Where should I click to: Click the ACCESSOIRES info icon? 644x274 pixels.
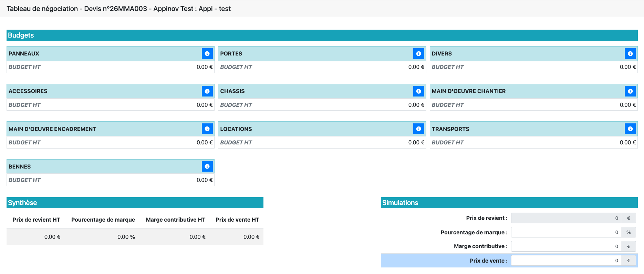[x=207, y=91]
